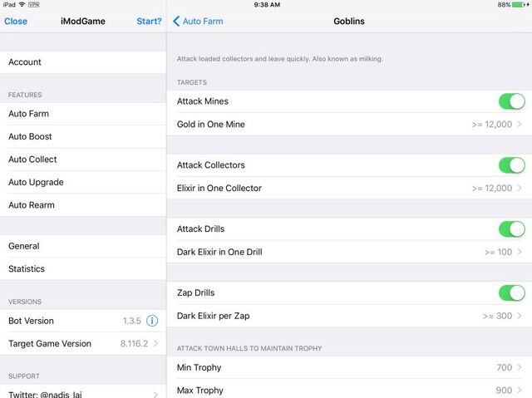Tap the Goblins page title
Image resolution: width=532 pixels, height=398 pixels.
point(349,21)
